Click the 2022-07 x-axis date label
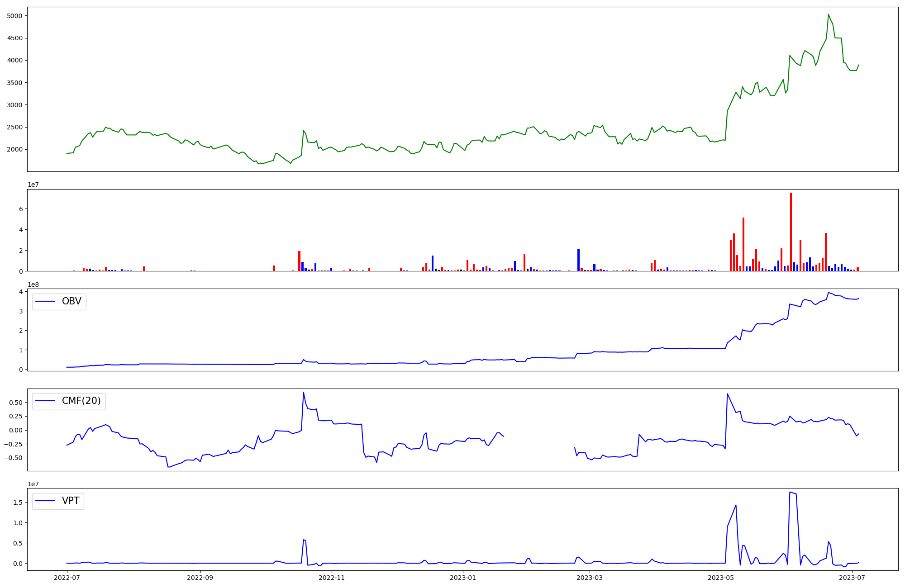This screenshot has width=905, height=588. pyautogui.click(x=67, y=578)
